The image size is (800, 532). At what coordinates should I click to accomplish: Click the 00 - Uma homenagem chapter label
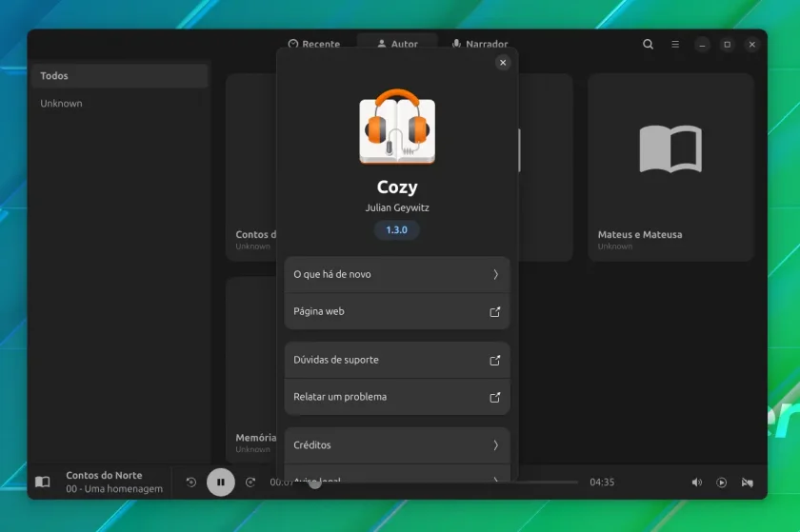coord(114,488)
